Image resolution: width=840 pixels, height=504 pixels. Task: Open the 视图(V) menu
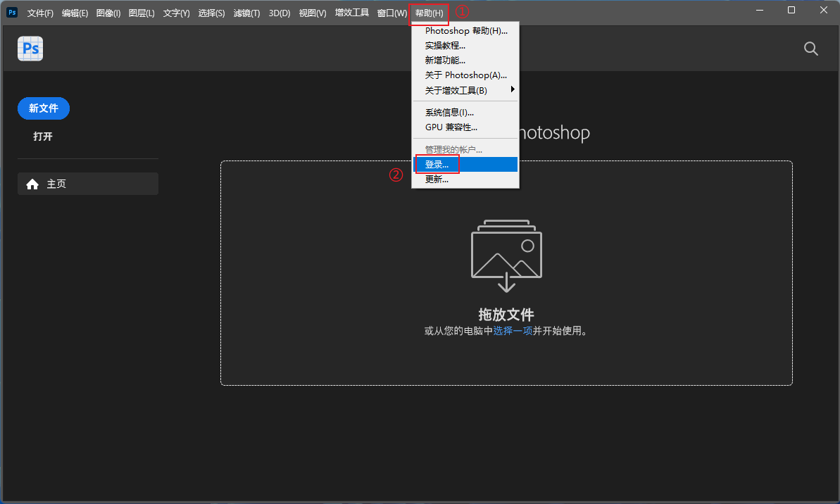313,13
